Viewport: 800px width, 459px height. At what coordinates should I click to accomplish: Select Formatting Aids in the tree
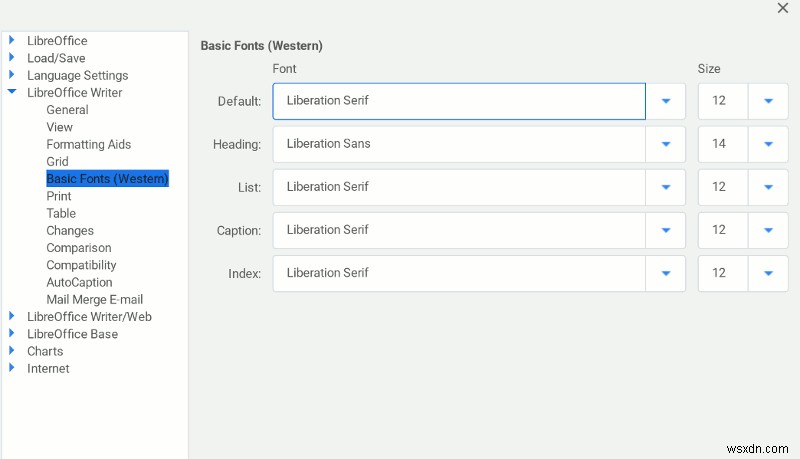[88, 144]
